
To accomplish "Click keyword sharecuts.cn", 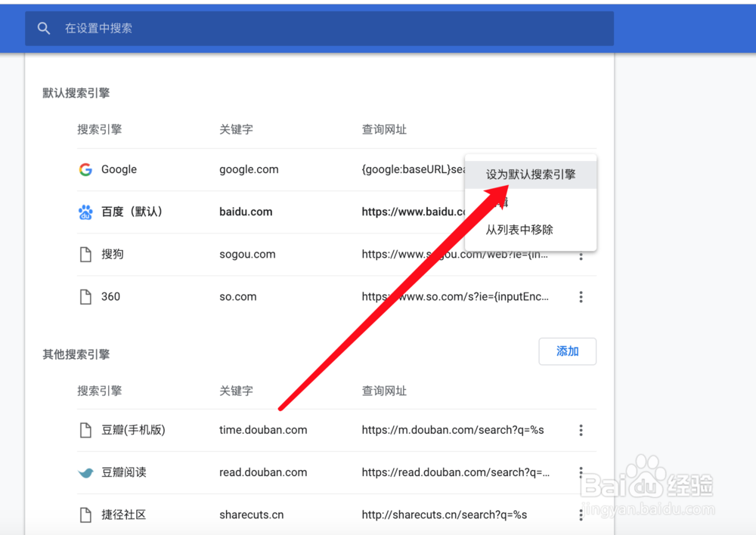I will [x=251, y=515].
